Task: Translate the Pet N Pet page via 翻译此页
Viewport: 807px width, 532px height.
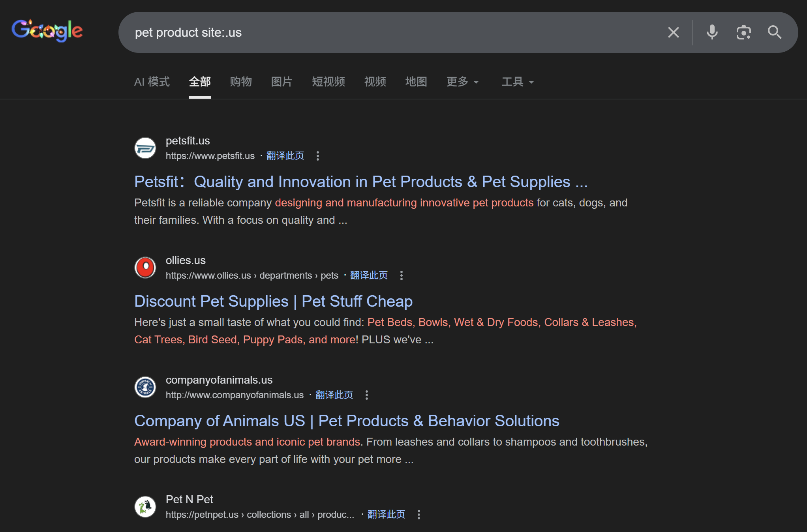Action: tap(387, 515)
